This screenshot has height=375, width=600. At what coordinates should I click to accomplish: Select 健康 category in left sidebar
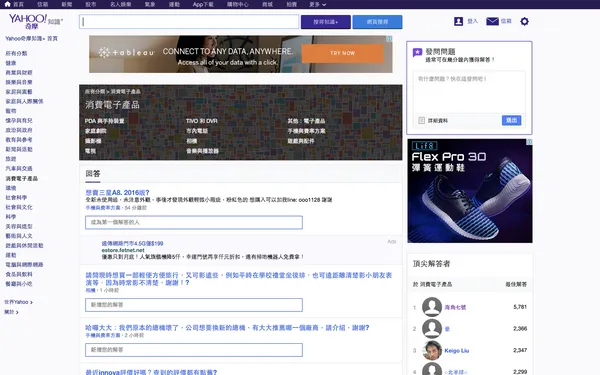pos(11,63)
